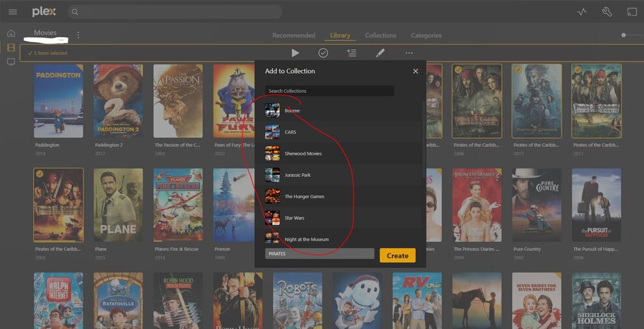Close the Add to Collection dialog
Viewport: 644px width, 329px height.
(x=415, y=71)
